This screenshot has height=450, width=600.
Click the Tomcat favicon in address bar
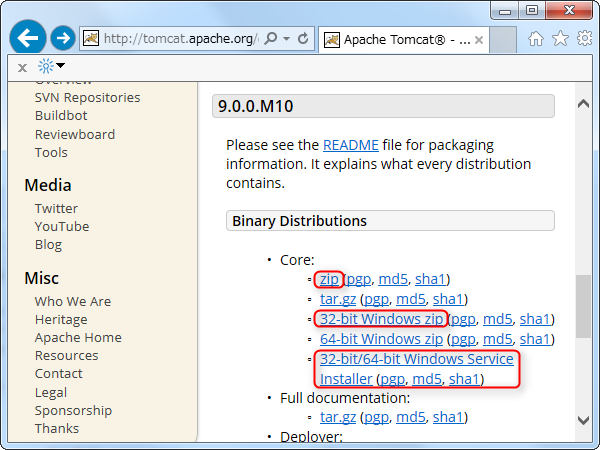coord(91,38)
